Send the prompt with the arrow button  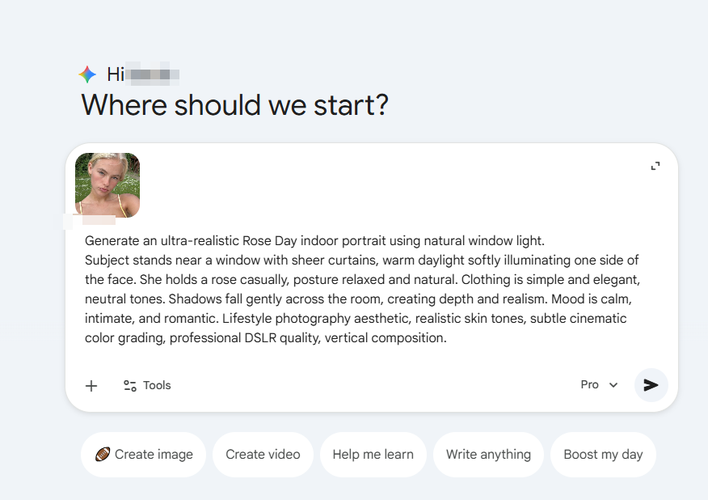[651, 385]
